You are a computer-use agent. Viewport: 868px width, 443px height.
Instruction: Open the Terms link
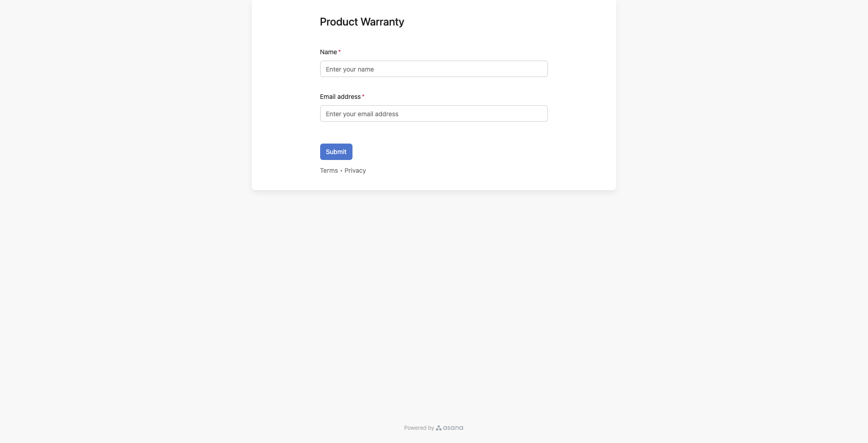(x=328, y=170)
